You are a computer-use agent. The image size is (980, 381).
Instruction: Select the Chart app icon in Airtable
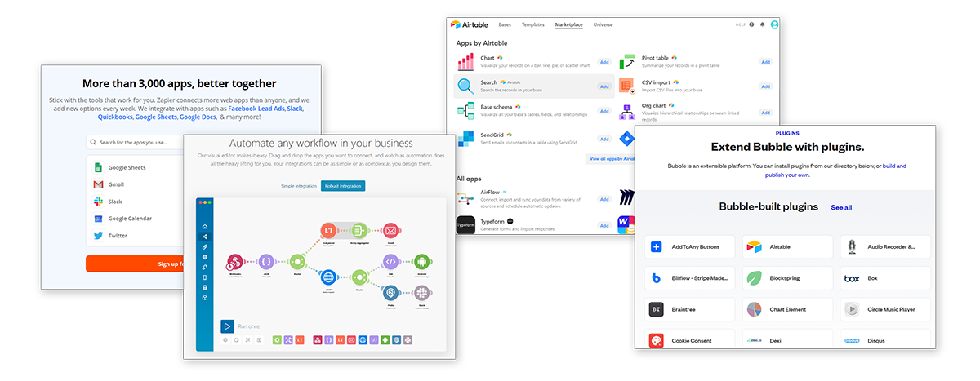pos(465,61)
